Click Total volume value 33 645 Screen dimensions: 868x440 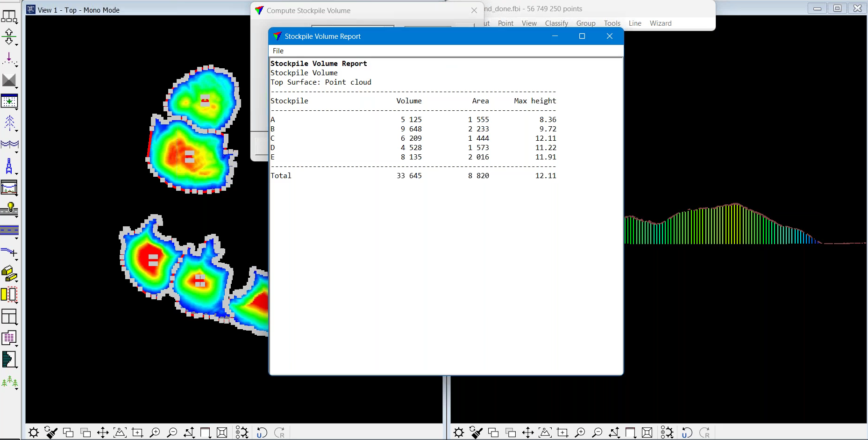click(409, 176)
